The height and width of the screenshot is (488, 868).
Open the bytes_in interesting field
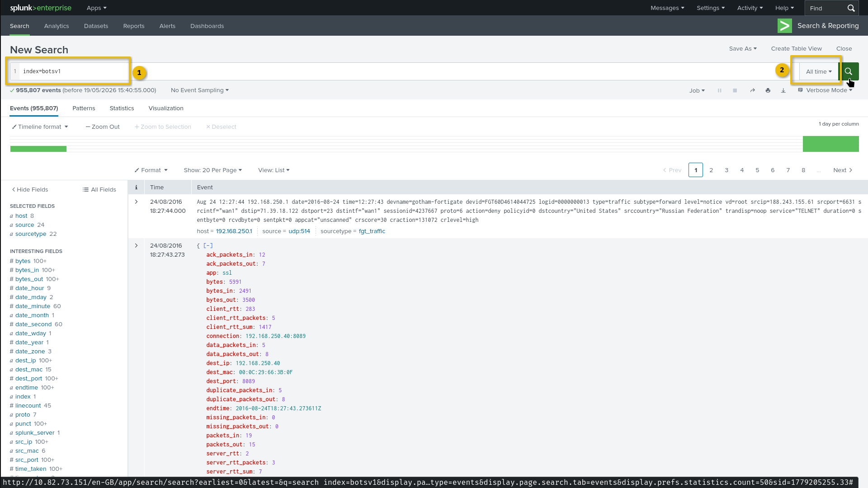click(x=27, y=270)
